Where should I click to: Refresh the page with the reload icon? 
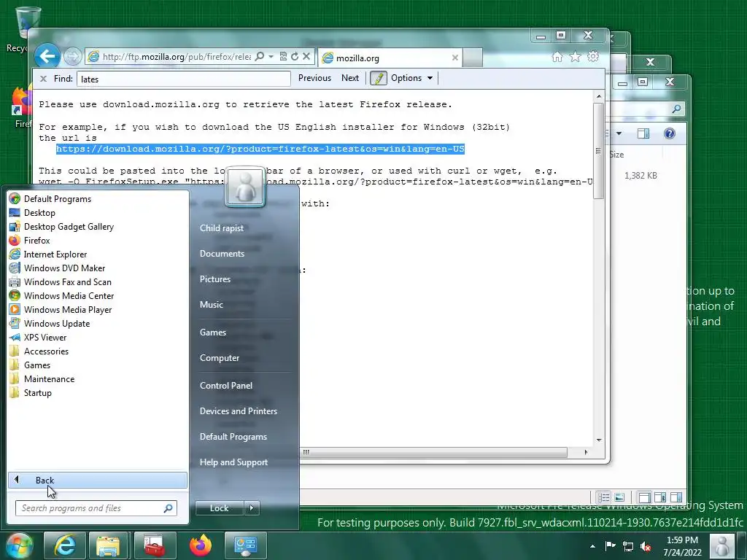(295, 57)
